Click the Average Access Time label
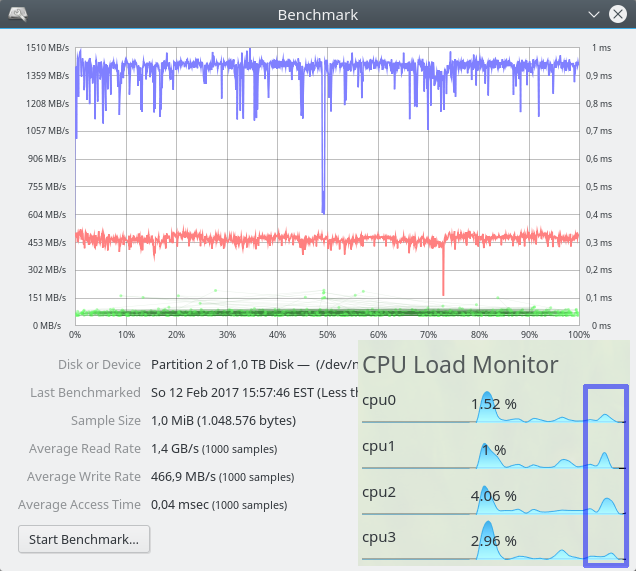The height and width of the screenshot is (571, 636). pos(80,504)
